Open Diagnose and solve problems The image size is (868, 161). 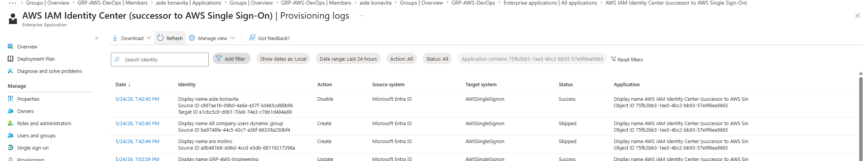(49, 71)
